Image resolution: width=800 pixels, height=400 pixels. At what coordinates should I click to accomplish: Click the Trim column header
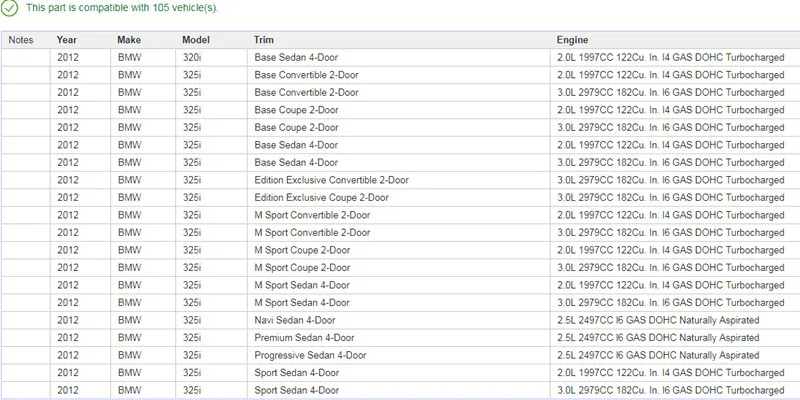264,40
